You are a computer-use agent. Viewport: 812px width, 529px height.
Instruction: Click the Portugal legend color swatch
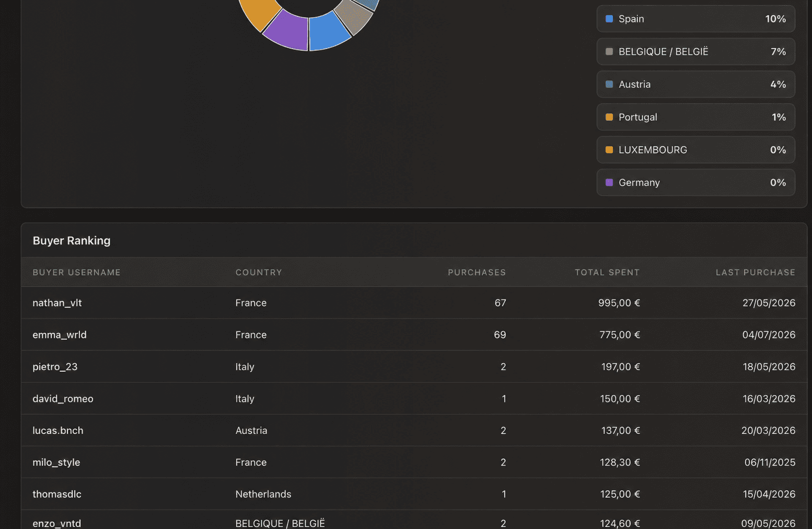tap(609, 117)
